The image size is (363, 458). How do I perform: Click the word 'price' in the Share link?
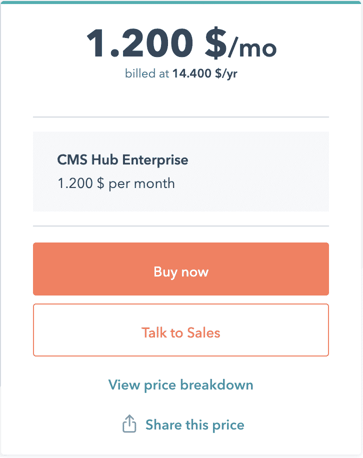click(228, 426)
